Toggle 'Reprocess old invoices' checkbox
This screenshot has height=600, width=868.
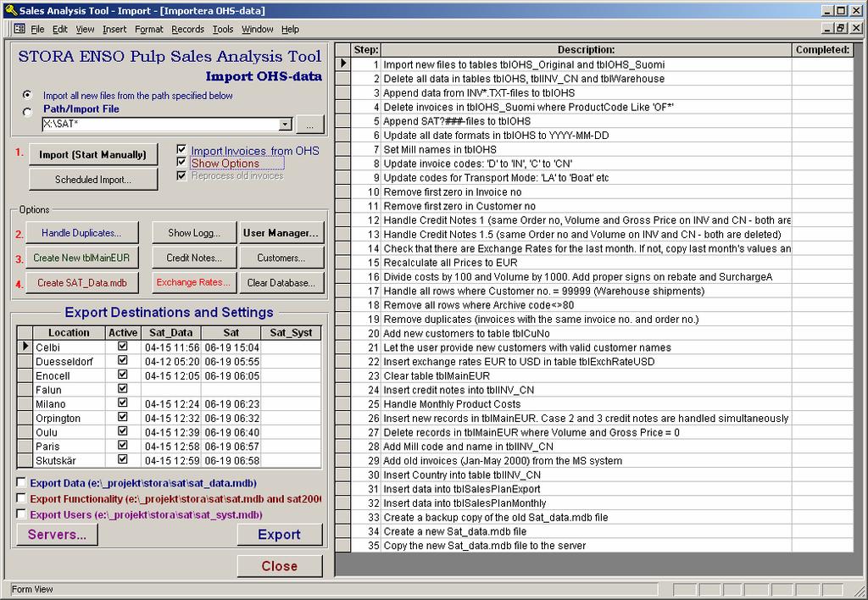pyautogui.click(x=181, y=175)
